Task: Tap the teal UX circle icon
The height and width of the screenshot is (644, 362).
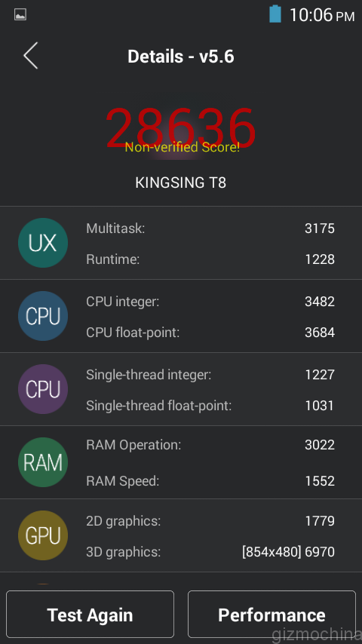Action: click(43, 243)
